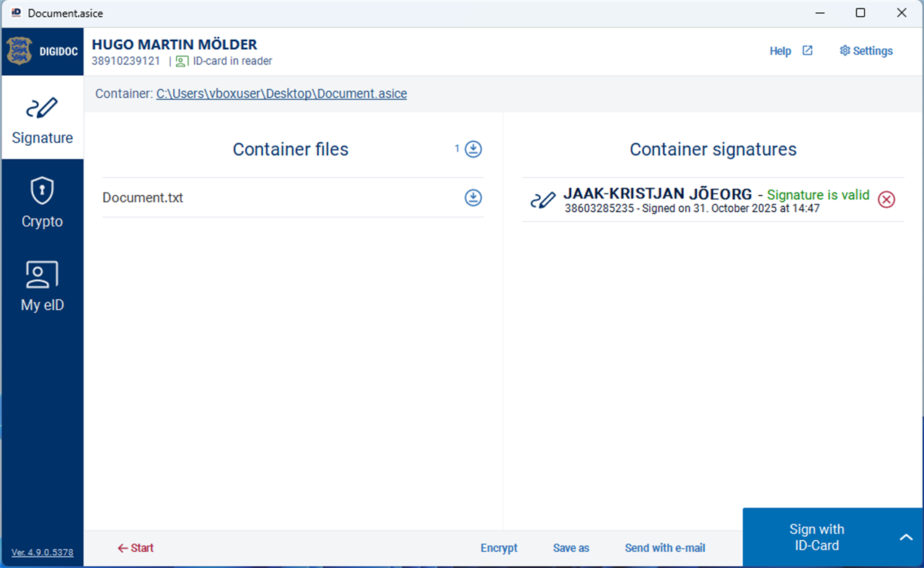Open the My eID section
Screen dimensions: 924x568
click(x=42, y=286)
